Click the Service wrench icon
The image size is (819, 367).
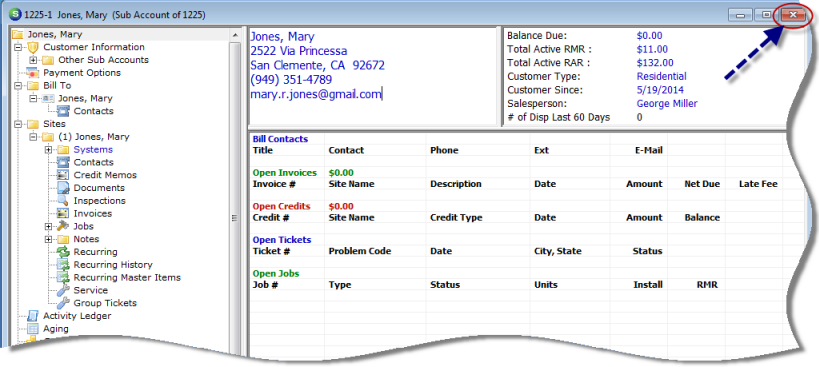tap(63, 290)
